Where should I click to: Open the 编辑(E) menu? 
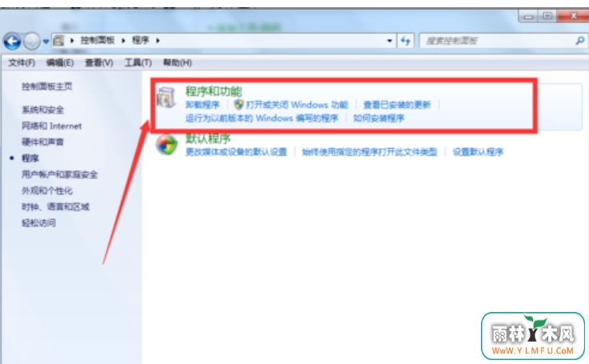tap(60, 62)
